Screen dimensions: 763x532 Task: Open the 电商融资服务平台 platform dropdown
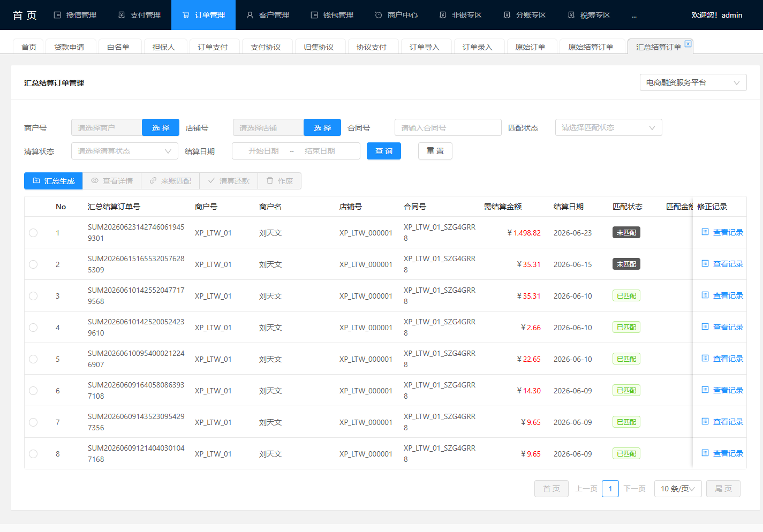click(693, 82)
